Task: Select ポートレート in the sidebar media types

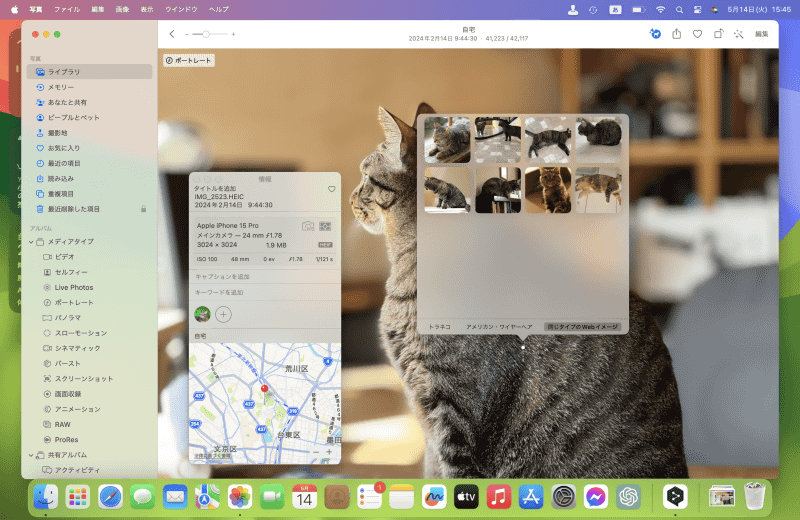Action: (89, 302)
